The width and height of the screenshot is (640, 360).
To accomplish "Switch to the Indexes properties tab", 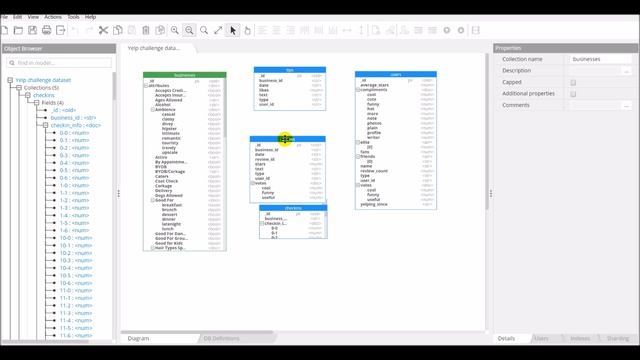I will point(580,338).
